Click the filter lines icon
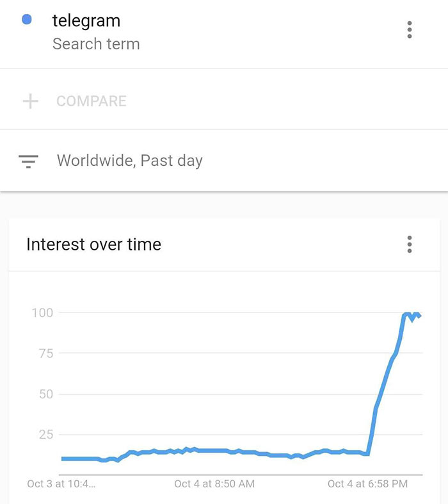The image size is (448, 504). [29, 161]
